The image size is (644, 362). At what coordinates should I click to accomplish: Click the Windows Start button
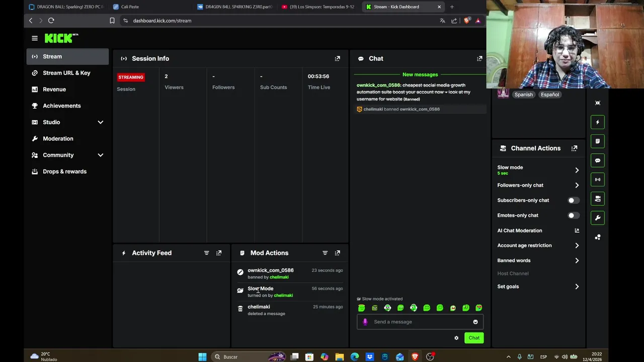coord(202,357)
